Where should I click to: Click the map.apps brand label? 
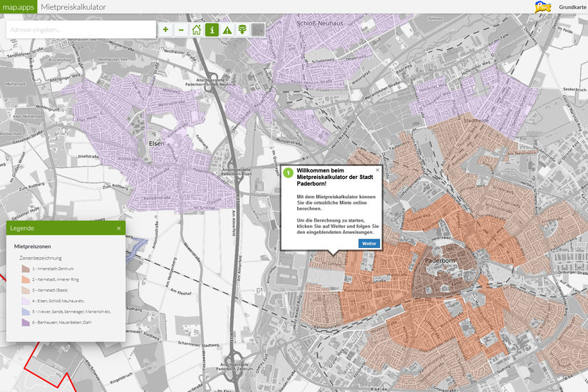[x=17, y=6]
